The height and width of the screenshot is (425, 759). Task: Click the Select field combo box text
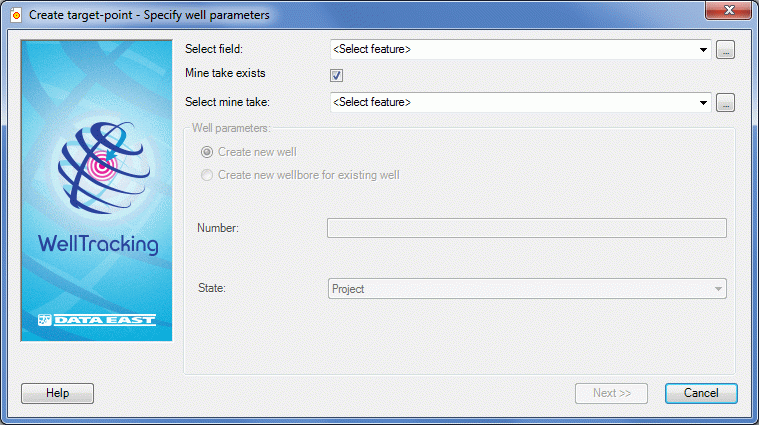pos(372,49)
